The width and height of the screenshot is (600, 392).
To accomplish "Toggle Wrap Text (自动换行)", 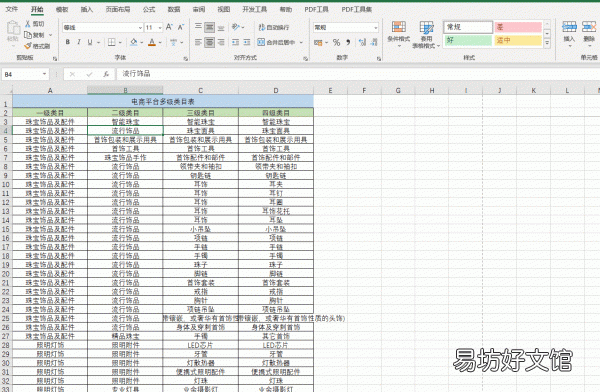I will 274,27.
